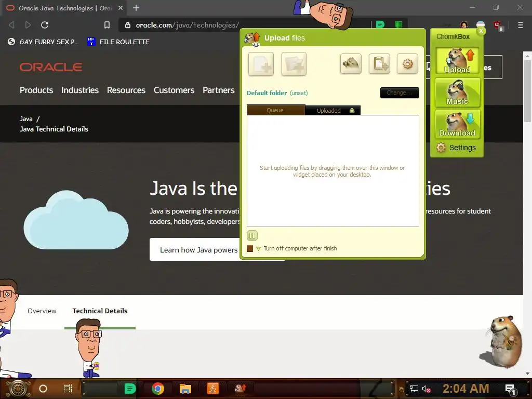The height and width of the screenshot is (399, 532).
Task: Click the Oracle logo
Action: click(x=51, y=67)
